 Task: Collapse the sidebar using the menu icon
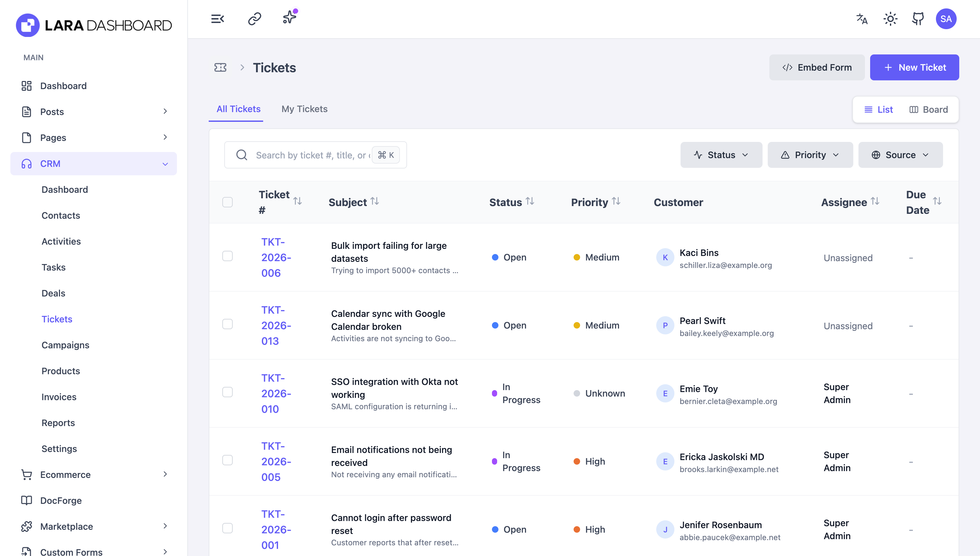click(217, 18)
